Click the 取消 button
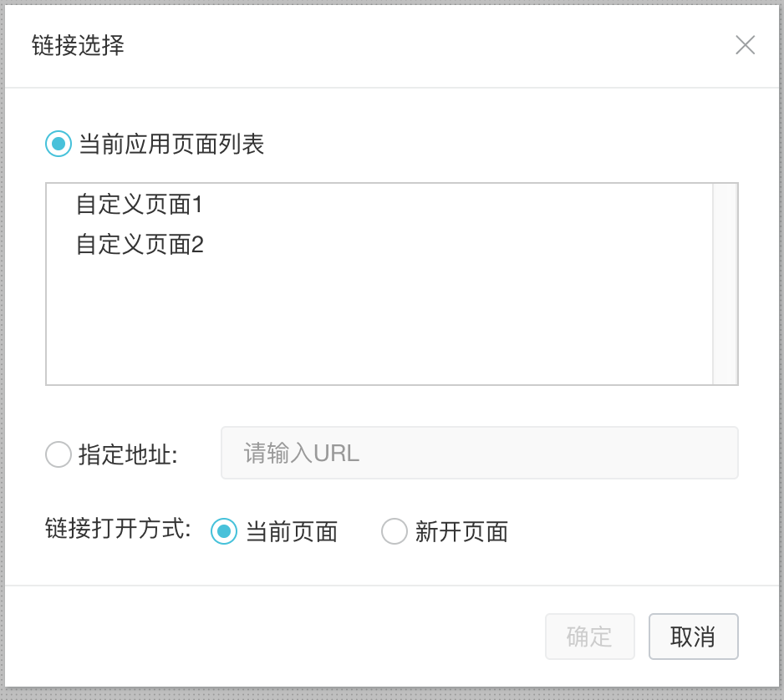 [x=693, y=637]
